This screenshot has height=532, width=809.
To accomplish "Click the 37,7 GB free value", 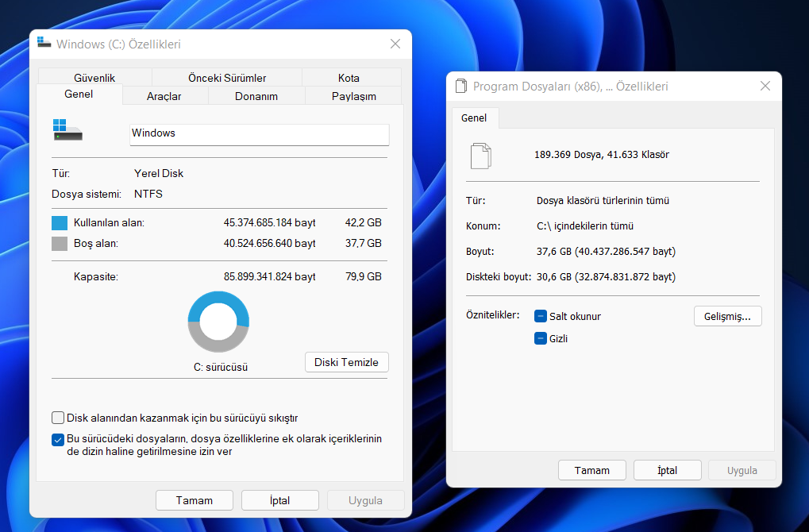I will coord(364,244).
